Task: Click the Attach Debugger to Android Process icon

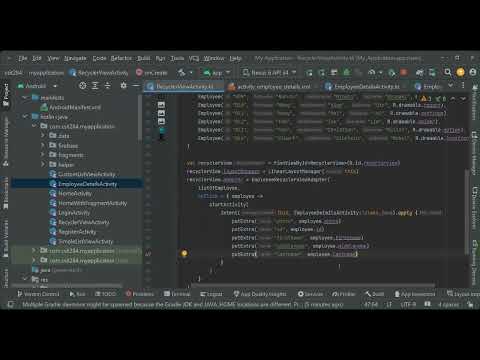Action: [392, 72]
